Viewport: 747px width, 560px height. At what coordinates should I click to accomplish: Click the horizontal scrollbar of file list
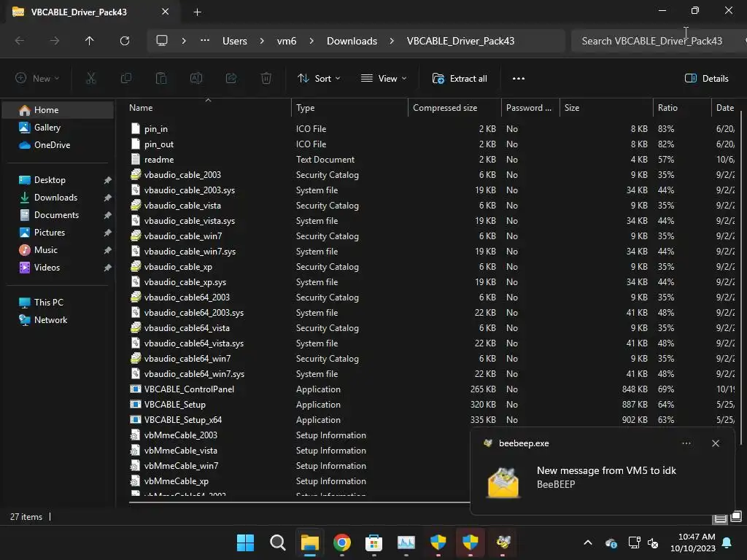(x=299, y=502)
